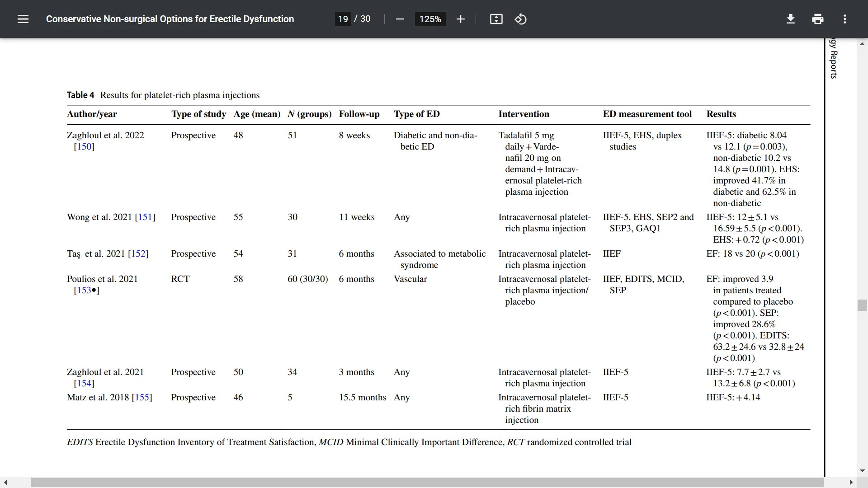Click the zoom in plus button
This screenshot has width=868, height=488.
(460, 19)
